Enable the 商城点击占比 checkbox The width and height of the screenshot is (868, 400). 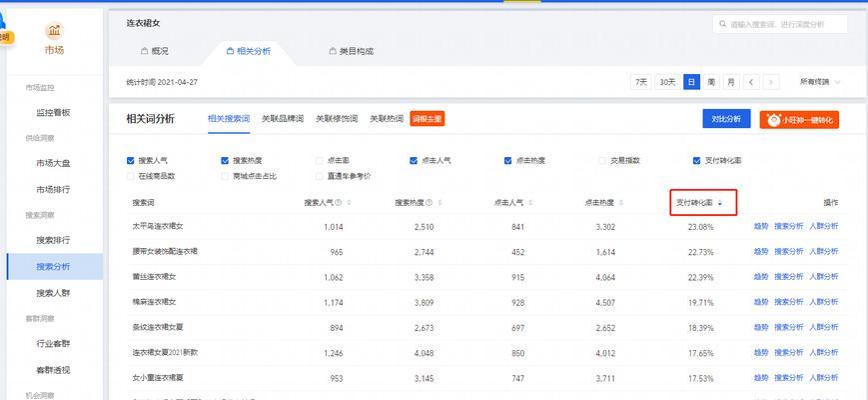tap(225, 176)
